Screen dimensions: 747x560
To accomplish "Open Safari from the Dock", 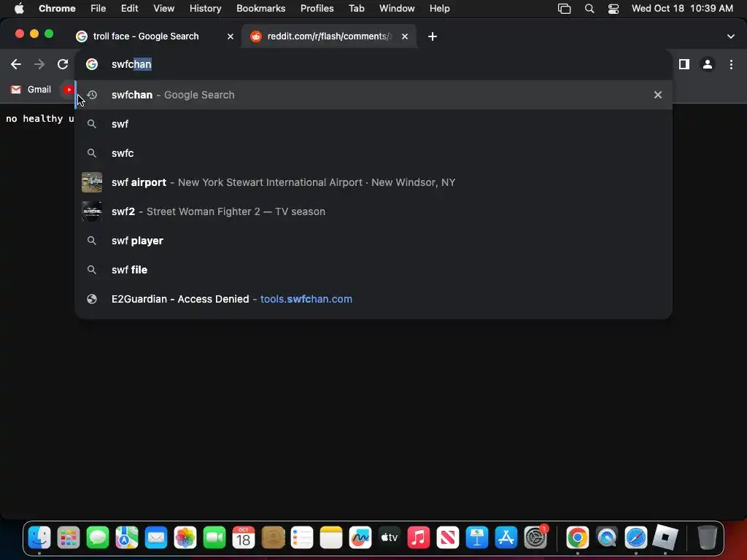I will click(x=636, y=538).
